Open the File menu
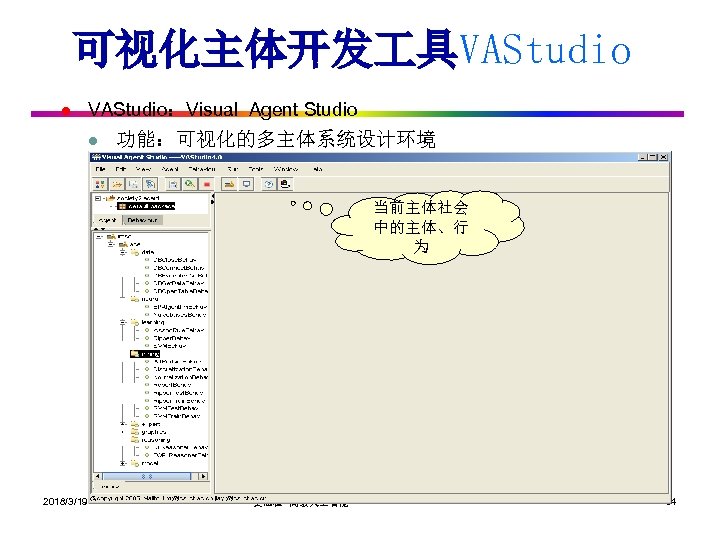The image size is (720, 540). click(100, 169)
